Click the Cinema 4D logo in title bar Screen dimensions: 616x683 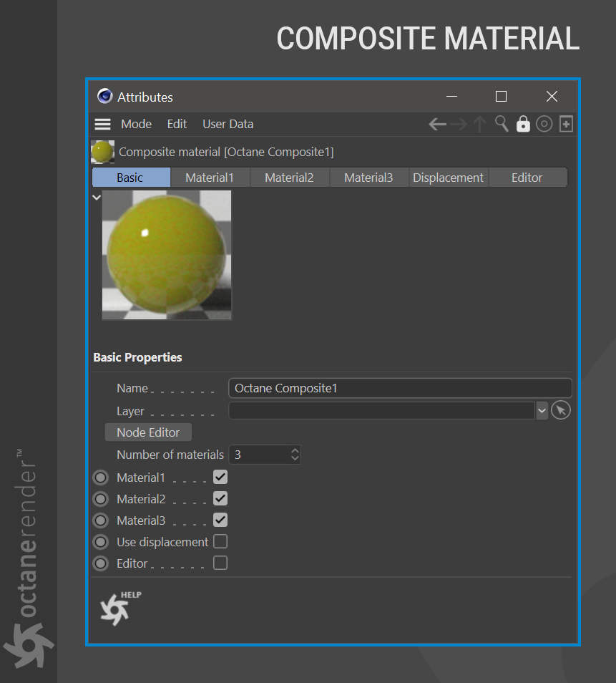[x=105, y=96]
